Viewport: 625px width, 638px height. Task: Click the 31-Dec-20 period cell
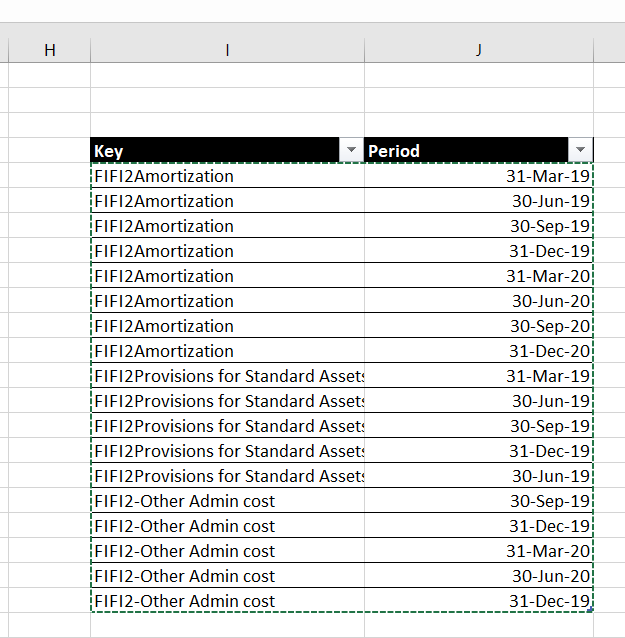coord(479,351)
